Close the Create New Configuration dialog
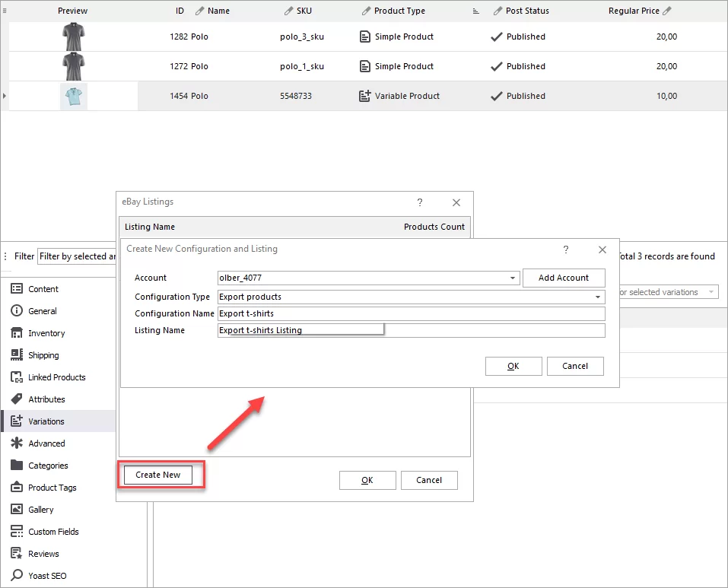Image resolution: width=728 pixels, height=588 pixels. [602, 250]
